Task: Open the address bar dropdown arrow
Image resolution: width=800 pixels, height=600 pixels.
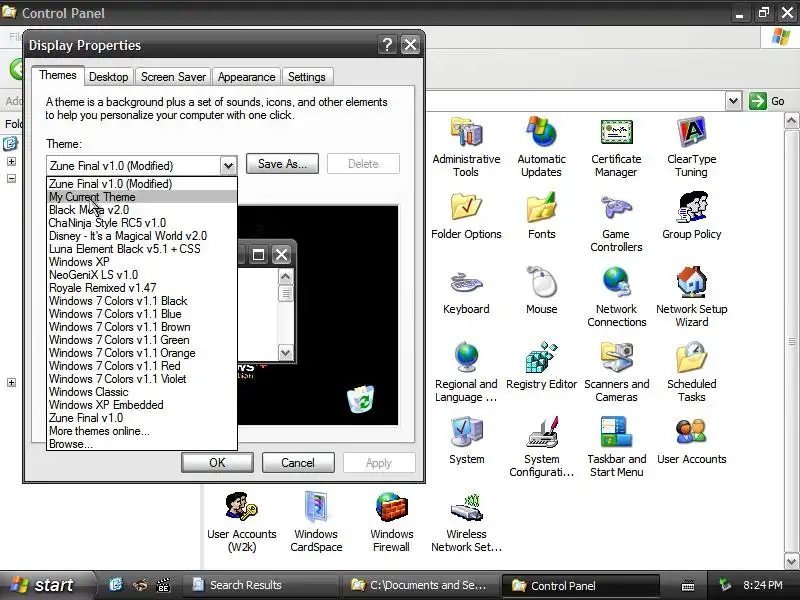Action: coord(733,101)
